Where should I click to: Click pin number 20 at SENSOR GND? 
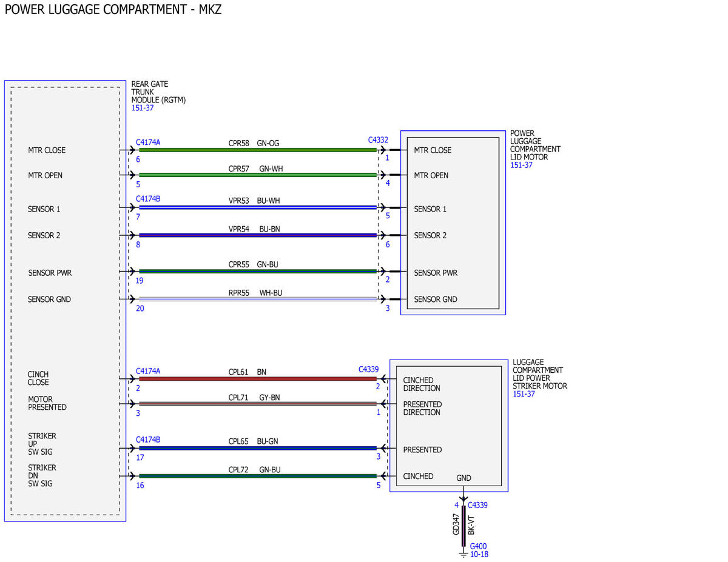(140, 309)
